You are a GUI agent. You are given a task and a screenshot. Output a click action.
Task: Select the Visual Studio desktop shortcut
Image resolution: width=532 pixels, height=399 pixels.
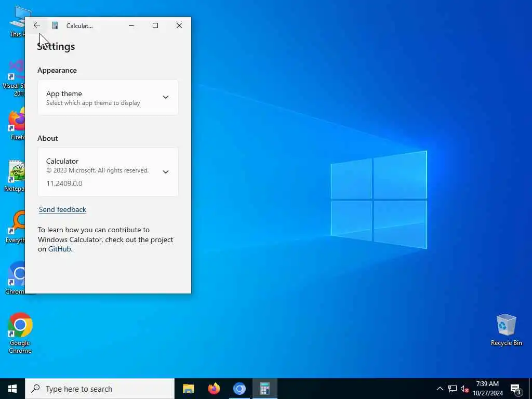click(x=14, y=78)
